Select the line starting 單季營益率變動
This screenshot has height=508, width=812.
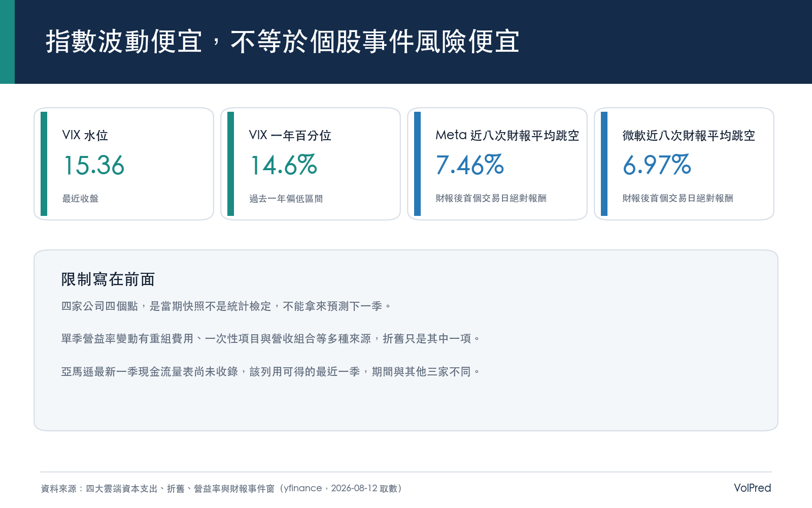coord(270,339)
